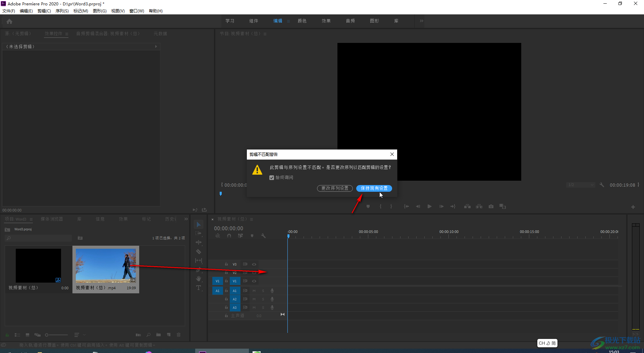This screenshot has height=353, width=644.
Task: Toggle lock on V3 track
Action: [226, 264]
